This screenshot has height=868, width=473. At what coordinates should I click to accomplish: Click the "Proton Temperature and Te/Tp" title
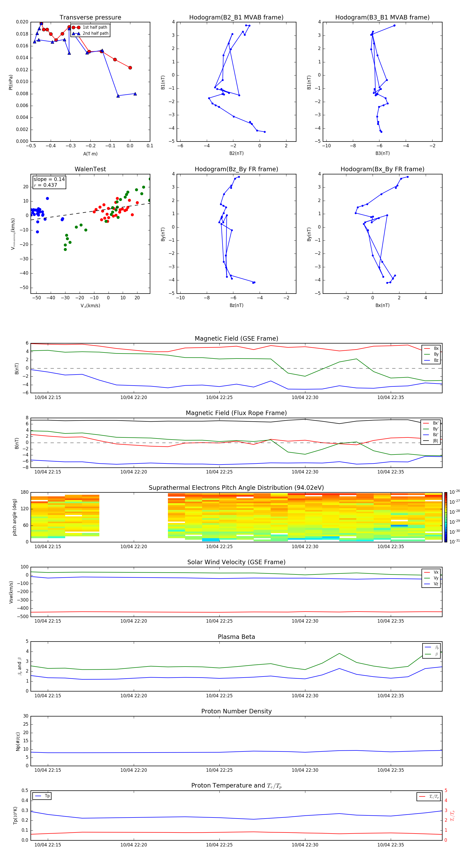click(x=236, y=786)
